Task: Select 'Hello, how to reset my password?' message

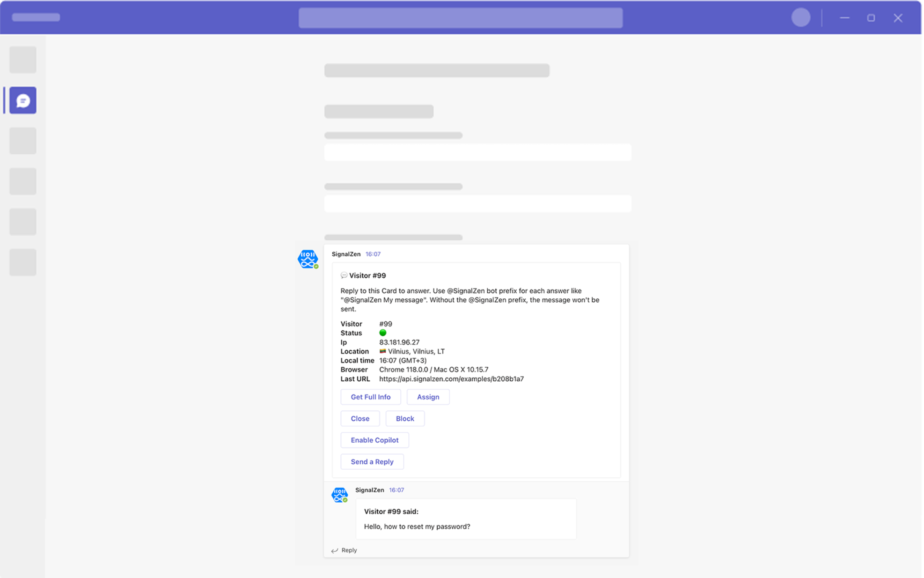Action: 417,526
